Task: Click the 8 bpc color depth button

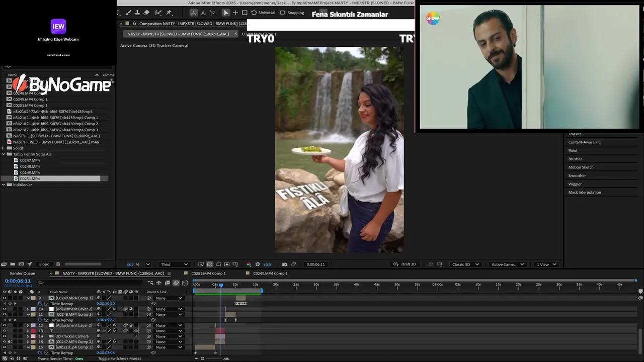Action: point(44,264)
